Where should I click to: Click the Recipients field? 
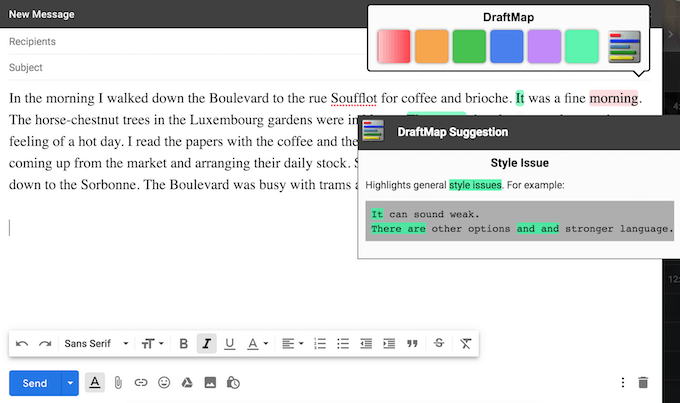186,42
